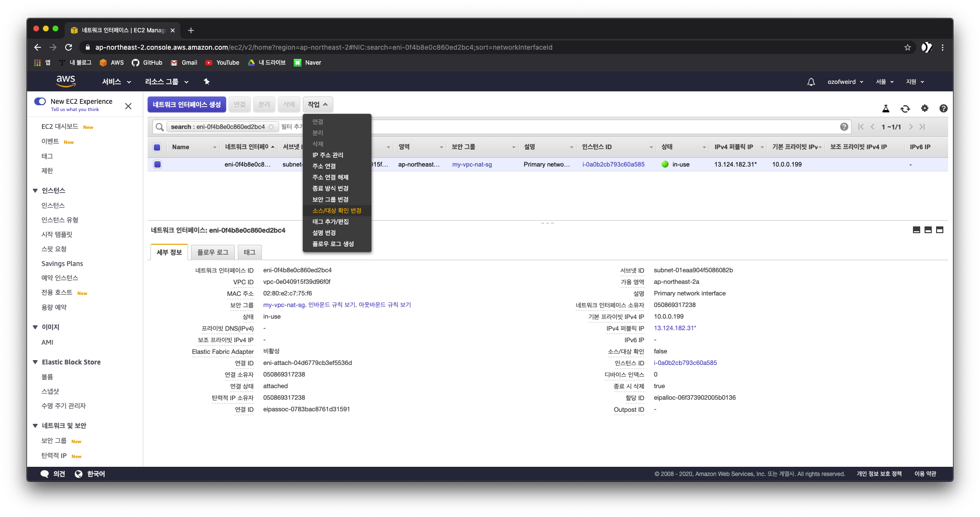980x517 pixels.
Task: Open 탄력적 IP in sidebar
Action: 54,456
